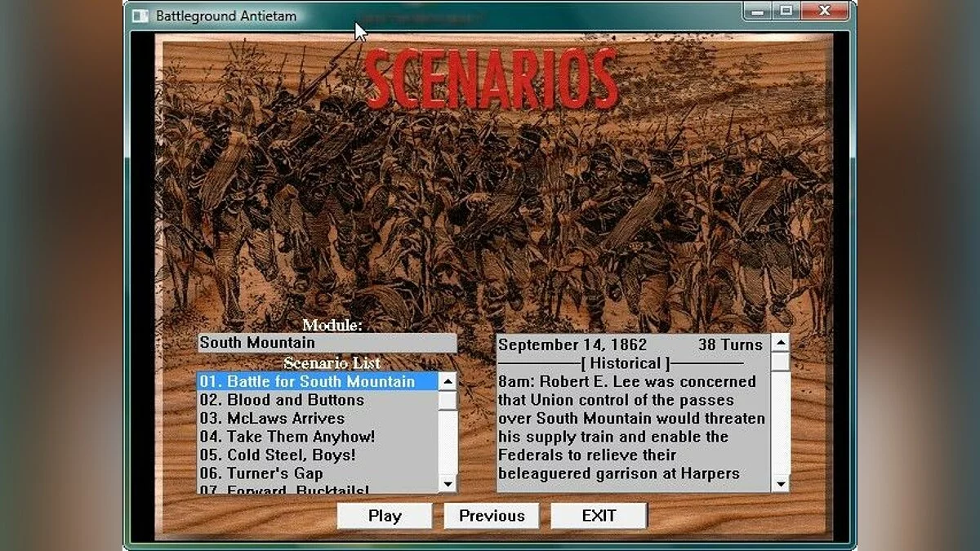Click the [ Historical ] label
The height and width of the screenshot is (551, 980).
point(625,363)
